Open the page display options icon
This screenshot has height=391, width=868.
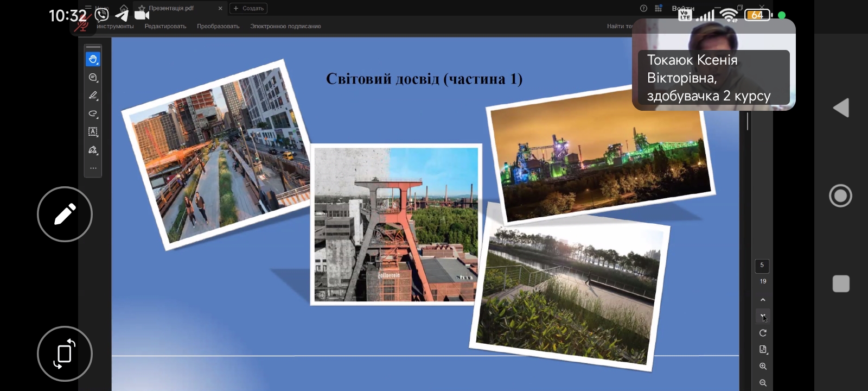(763, 350)
